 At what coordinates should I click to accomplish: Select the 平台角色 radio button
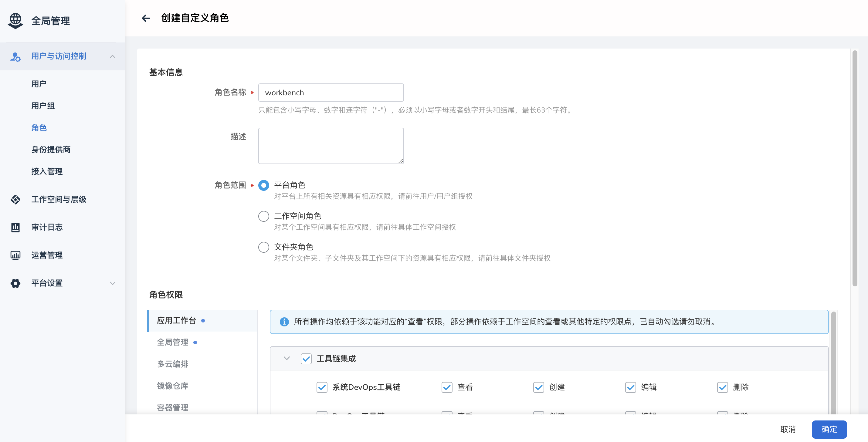click(263, 185)
